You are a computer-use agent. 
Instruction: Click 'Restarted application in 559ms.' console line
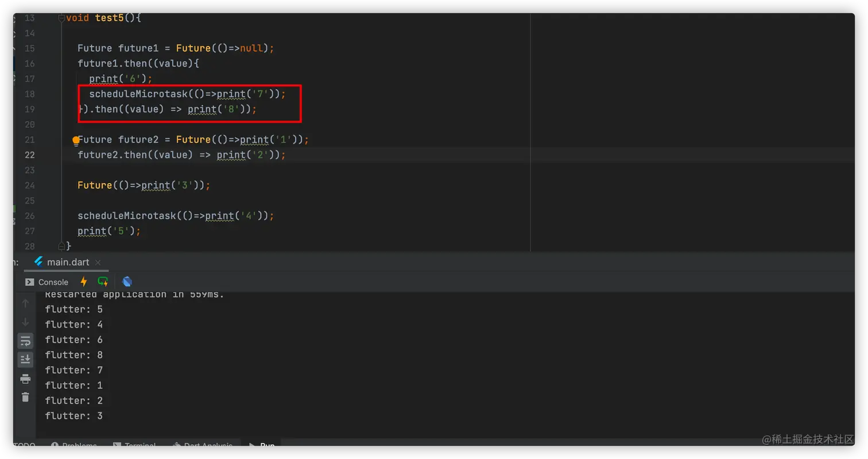click(134, 295)
